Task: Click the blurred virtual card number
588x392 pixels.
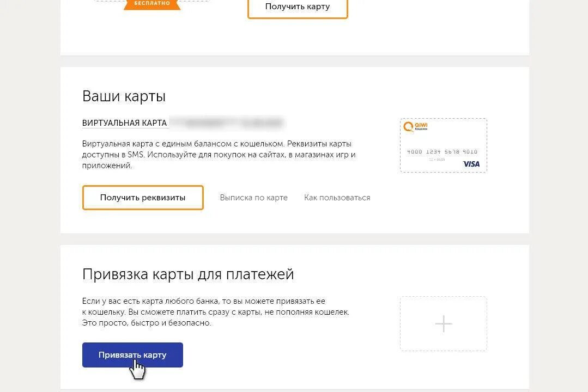Action: click(x=228, y=122)
